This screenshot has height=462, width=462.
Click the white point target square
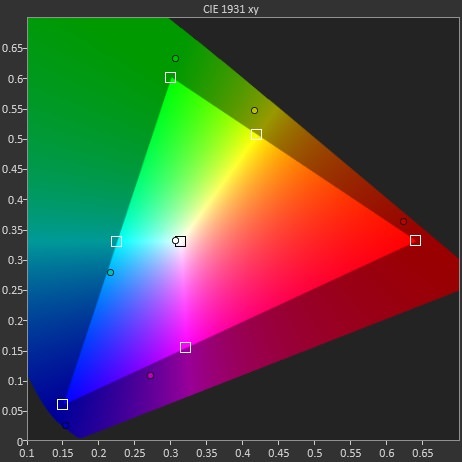click(x=180, y=241)
